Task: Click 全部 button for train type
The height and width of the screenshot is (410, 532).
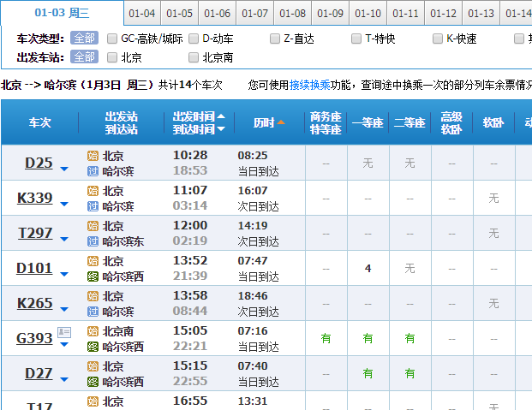Action: tap(85, 38)
